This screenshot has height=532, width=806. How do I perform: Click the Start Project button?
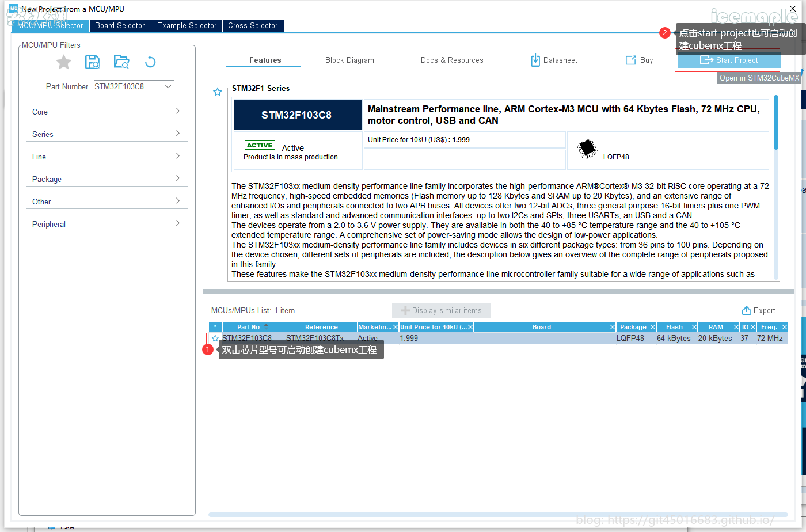[x=728, y=60]
